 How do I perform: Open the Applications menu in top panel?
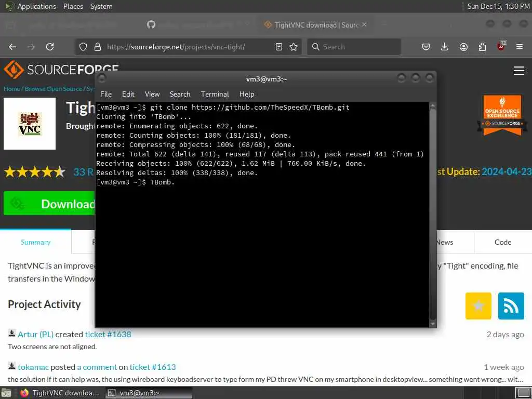[x=37, y=6]
